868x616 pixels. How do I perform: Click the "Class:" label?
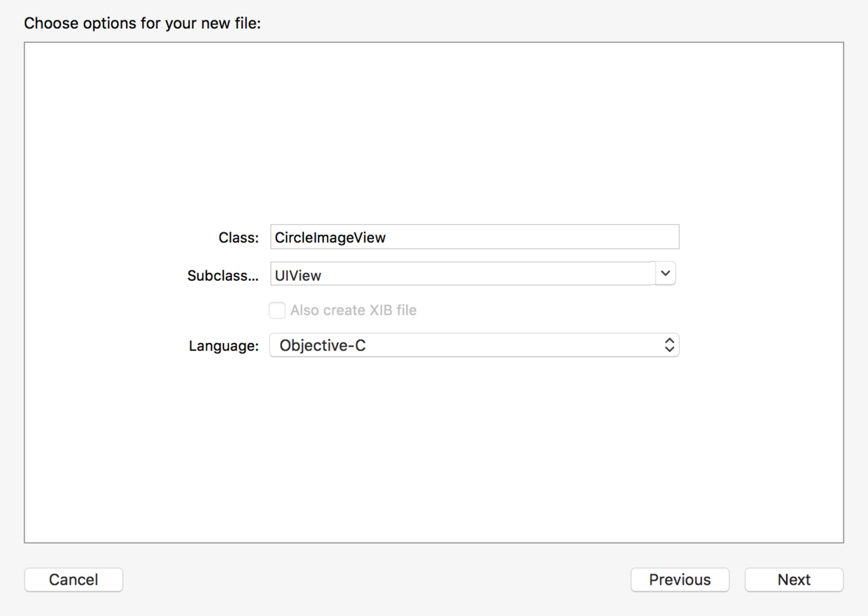[x=238, y=238]
